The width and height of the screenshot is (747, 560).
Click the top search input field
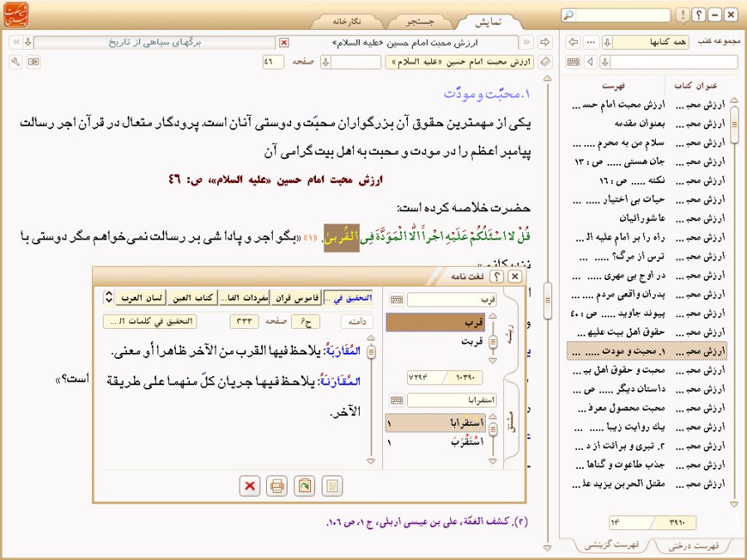623,15
